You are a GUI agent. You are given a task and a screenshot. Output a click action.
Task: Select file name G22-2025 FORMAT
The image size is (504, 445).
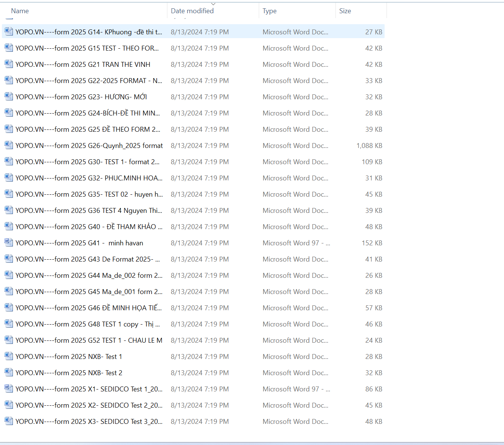(89, 81)
